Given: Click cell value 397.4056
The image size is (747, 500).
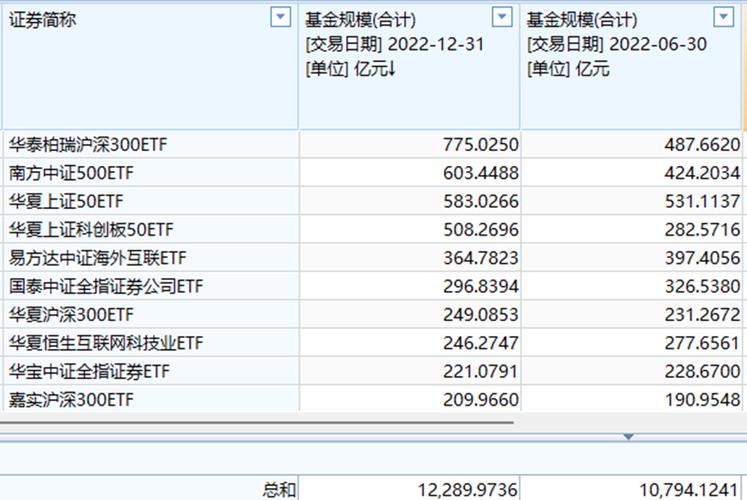Looking at the screenshot, I should (703, 258).
